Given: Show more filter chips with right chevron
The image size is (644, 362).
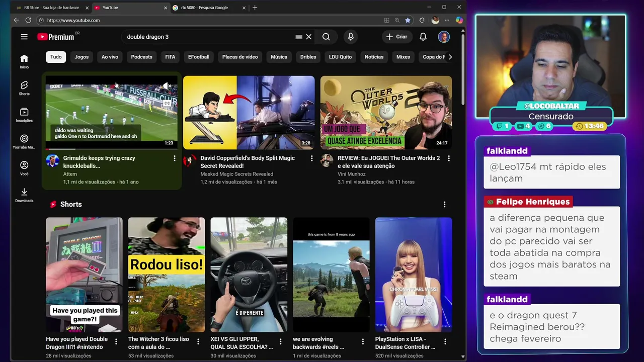Looking at the screenshot, I should 450,57.
